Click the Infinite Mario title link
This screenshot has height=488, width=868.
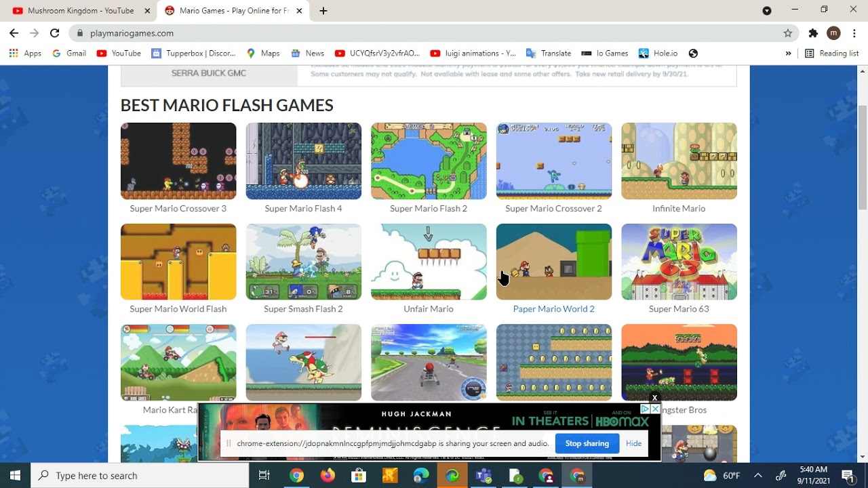(679, 209)
